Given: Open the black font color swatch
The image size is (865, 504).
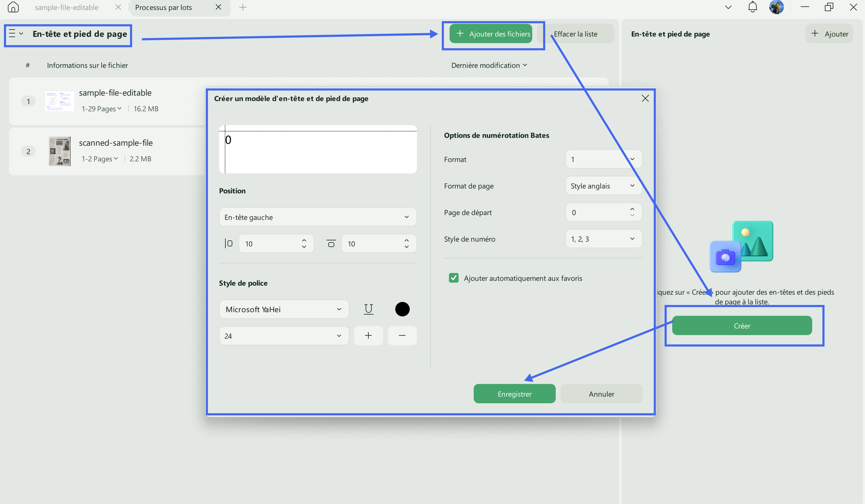Looking at the screenshot, I should pos(402,309).
